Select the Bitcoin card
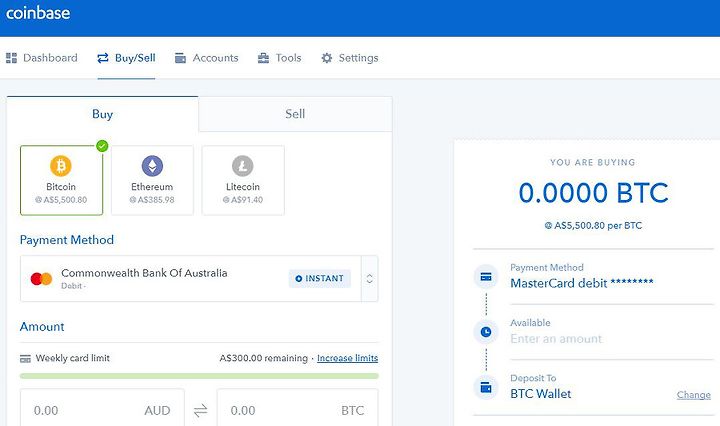 (x=62, y=180)
